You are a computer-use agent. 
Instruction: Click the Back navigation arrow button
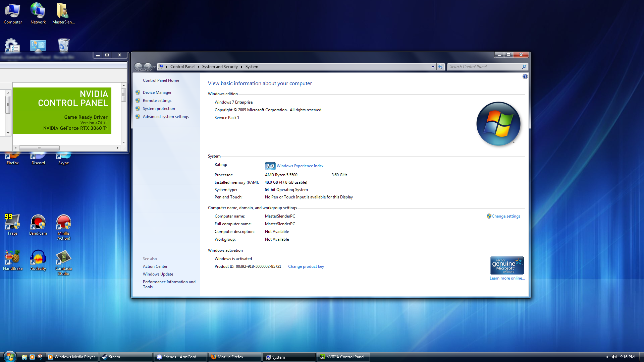coord(138,67)
